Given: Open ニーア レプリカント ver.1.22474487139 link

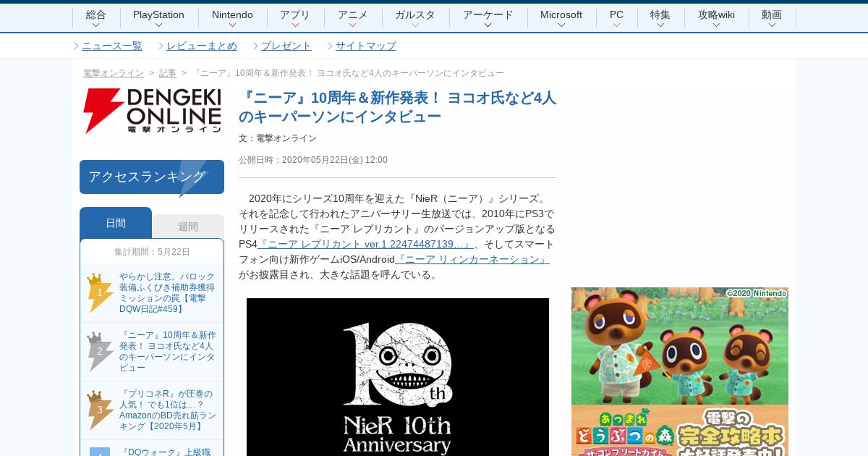Looking at the screenshot, I should (x=365, y=244).
